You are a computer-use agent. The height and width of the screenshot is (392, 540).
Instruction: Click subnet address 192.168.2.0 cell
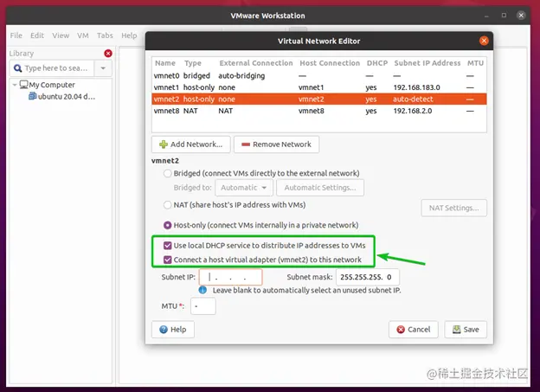(x=413, y=111)
